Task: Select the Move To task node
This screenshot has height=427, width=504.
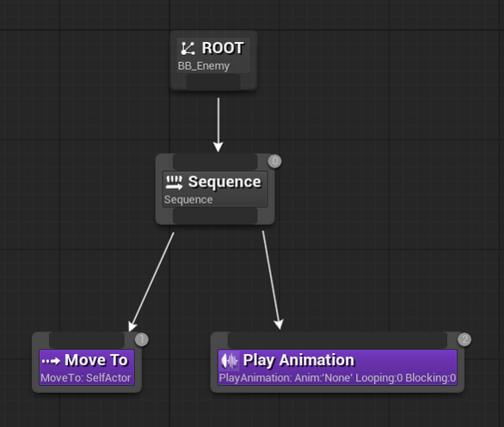Action: (87, 363)
